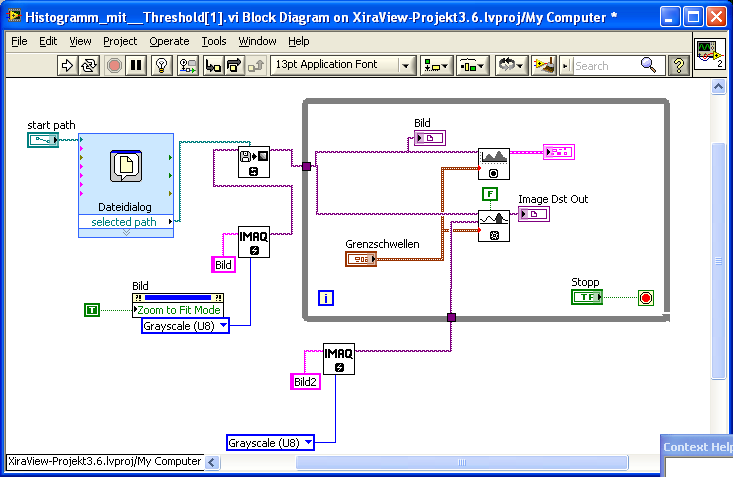Screen dimensions: 733x477
Task: Click the Pause button in toolbar
Action: 136,65
